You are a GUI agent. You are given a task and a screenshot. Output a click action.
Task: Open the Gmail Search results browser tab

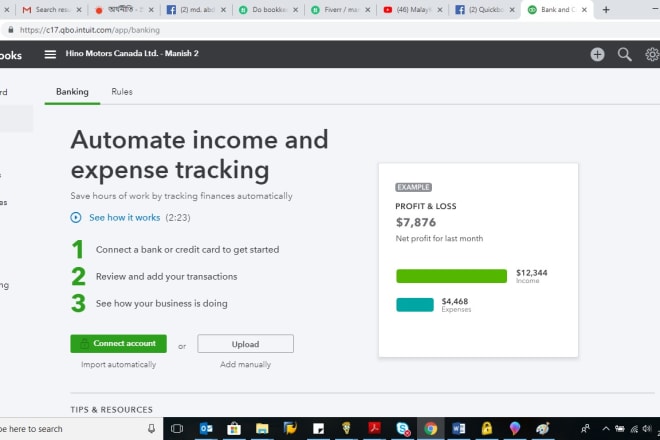point(52,9)
